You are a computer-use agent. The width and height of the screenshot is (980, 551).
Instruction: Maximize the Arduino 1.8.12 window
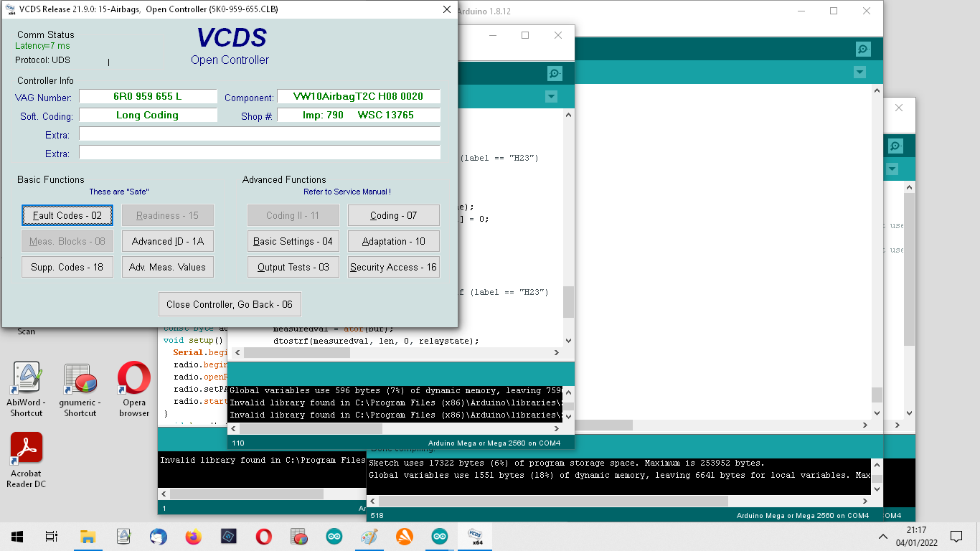[834, 11]
